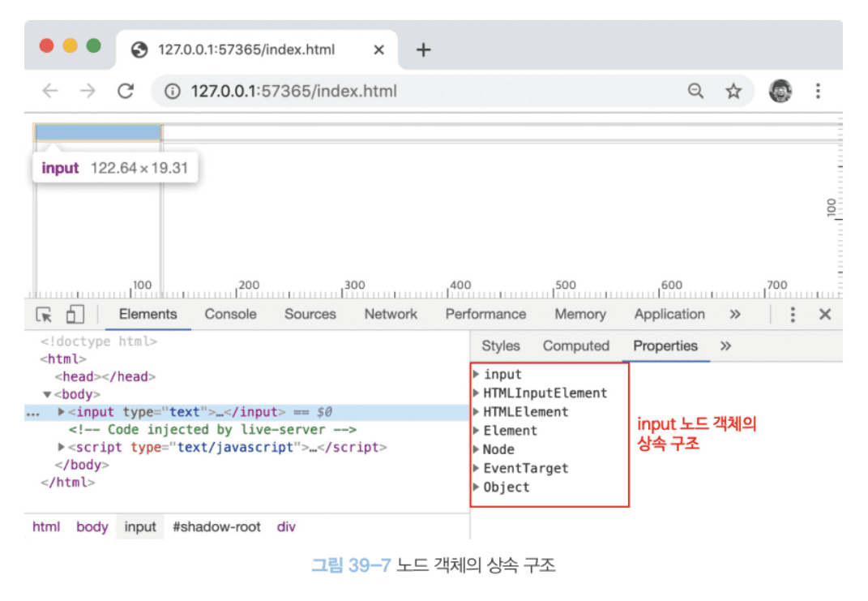Screen dimensions: 868x601
Task: Open a new browser tab
Action: click(x=422, y=50)
